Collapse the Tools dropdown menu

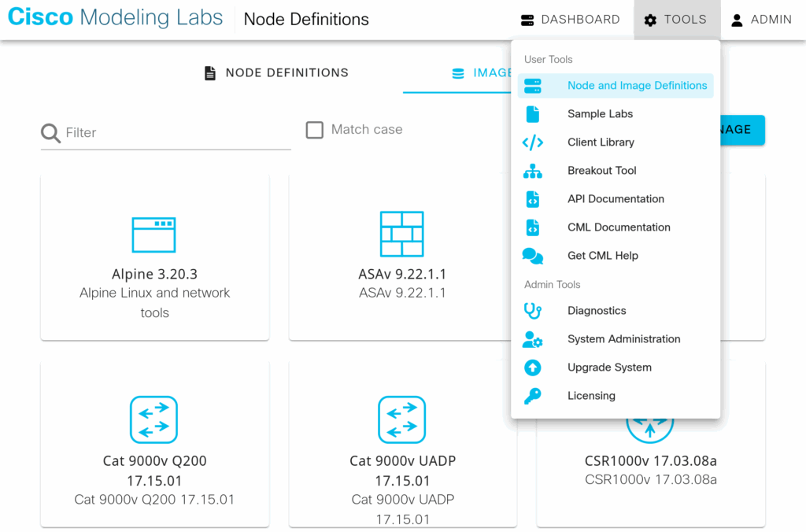(x=675, y=20)
